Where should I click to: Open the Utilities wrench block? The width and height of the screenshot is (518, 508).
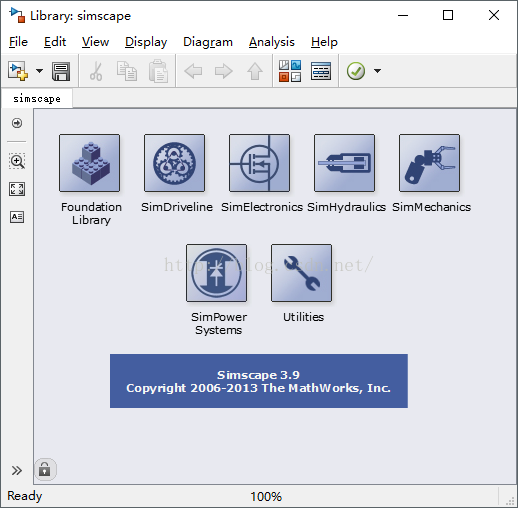(x=302, y=273)
